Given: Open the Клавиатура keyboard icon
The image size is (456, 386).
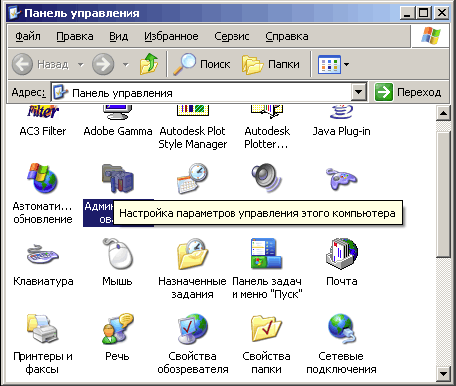Looking at the screenshot, I should click(x=43, y=255).
